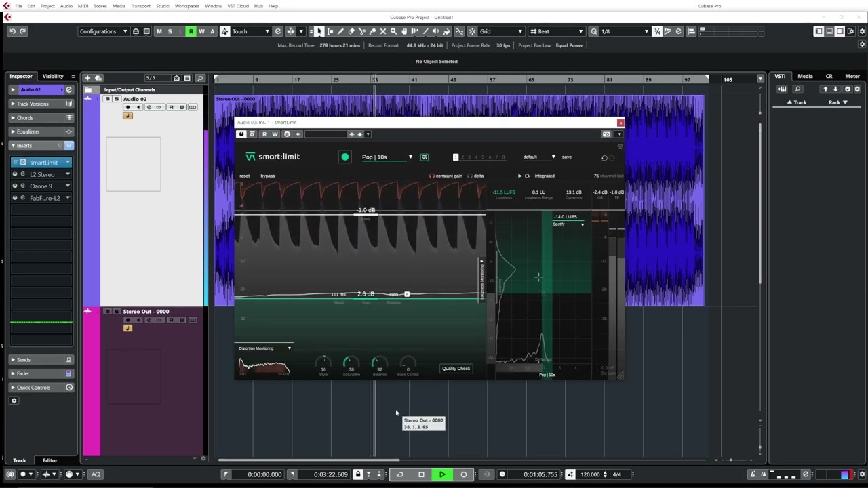Viewport: 868px width, 488px height.
Task: Open the Touch automation mode dropdown
Action: point(251,31)
